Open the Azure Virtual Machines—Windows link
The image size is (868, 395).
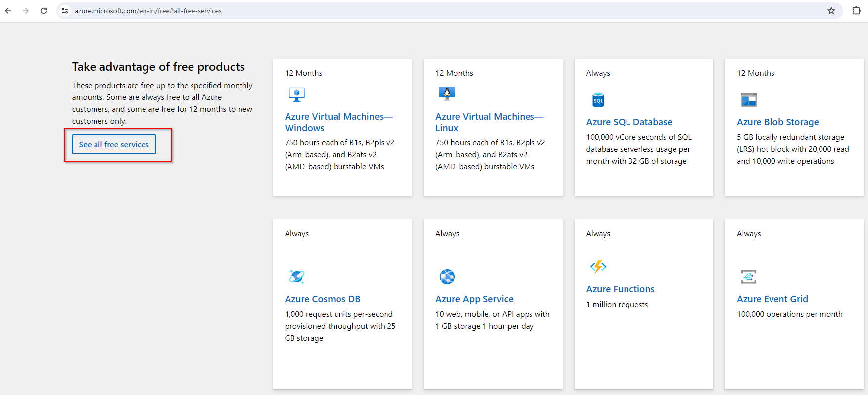[339, 122]
